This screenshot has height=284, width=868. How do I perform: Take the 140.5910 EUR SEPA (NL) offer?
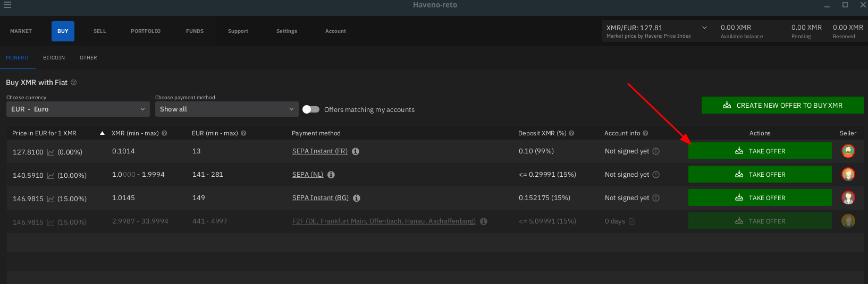tap(760, 175)
